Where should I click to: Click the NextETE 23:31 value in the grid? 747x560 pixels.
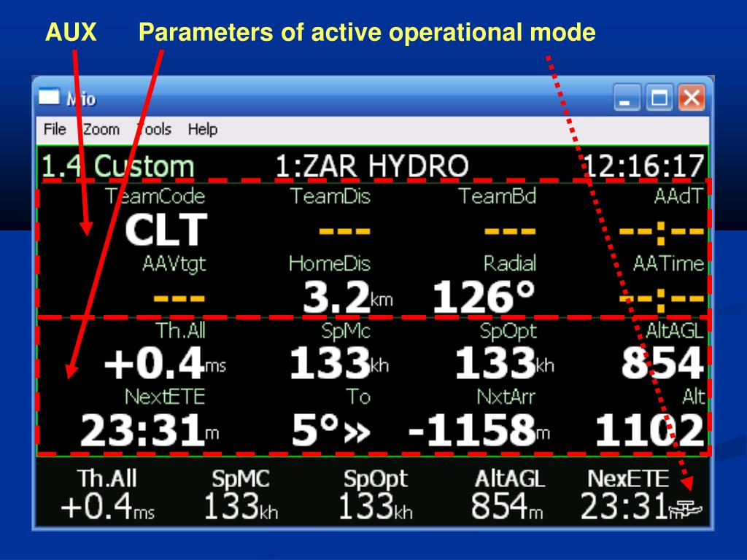click(150, 430)
